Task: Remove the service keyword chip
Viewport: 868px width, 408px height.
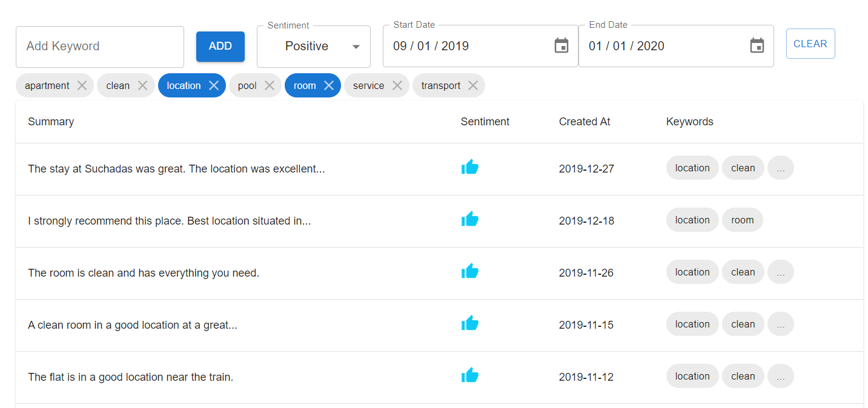Action: [x=397, y=86]
